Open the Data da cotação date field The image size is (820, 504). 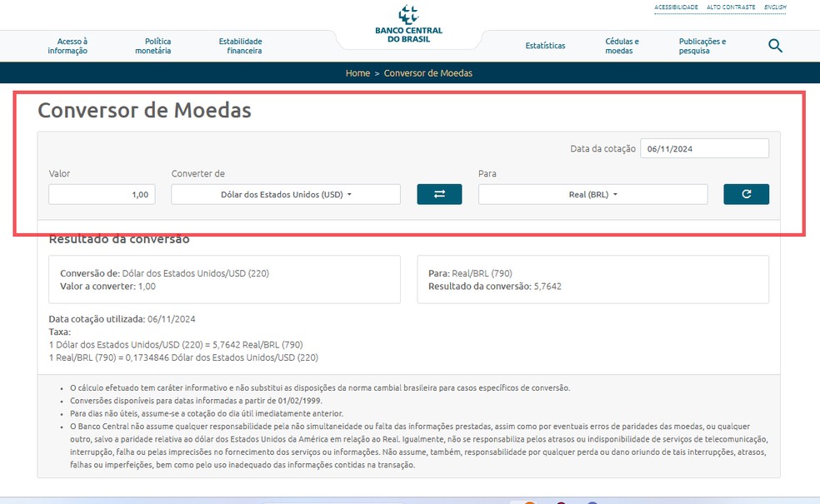(704, 147)
